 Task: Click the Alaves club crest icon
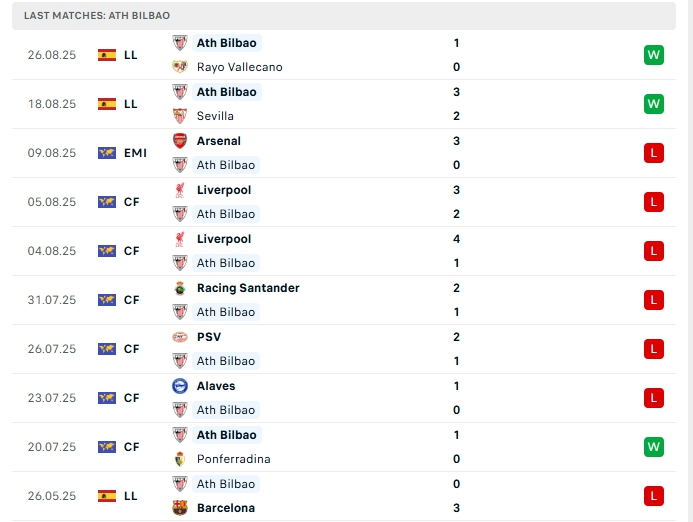(x=180, y=386)
